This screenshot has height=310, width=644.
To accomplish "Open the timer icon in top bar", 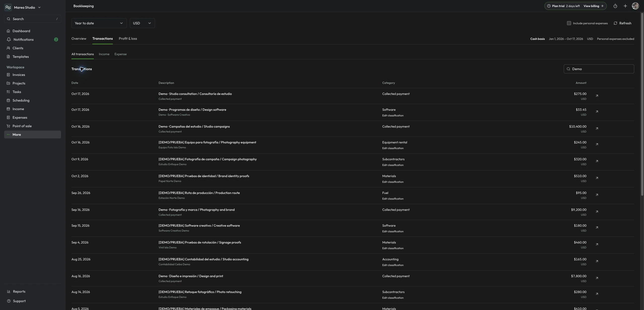I will click(615, 6).
